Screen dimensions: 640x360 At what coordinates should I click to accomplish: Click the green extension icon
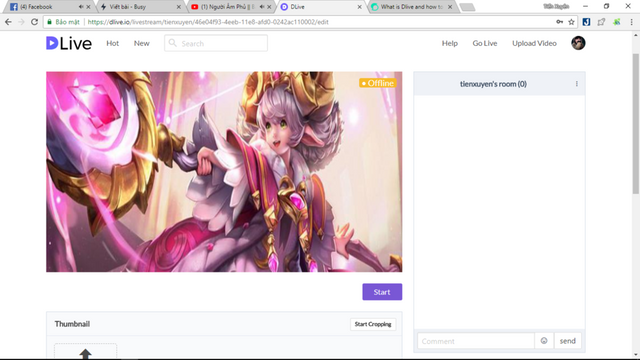[616, 22]
